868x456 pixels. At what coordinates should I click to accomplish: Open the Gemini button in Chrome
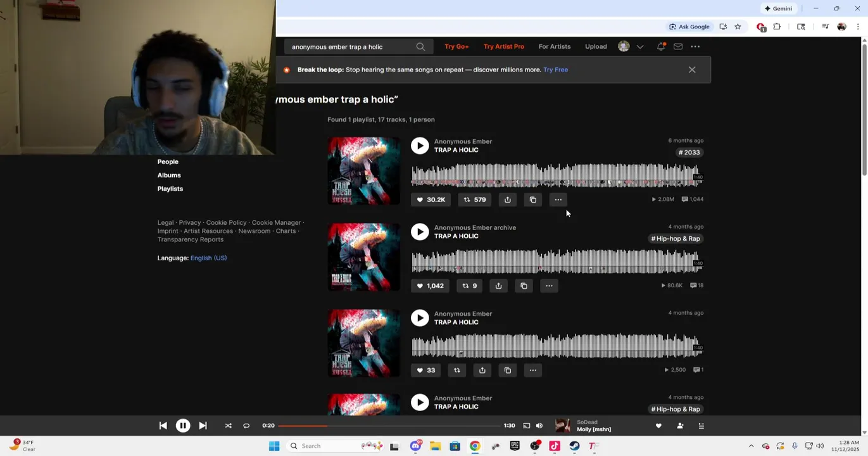[x=778, y=9]
